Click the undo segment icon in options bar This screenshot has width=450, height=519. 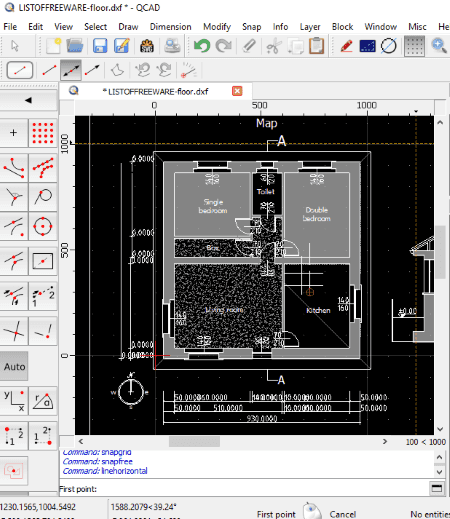pyautogui.click(x=143, y=70)
